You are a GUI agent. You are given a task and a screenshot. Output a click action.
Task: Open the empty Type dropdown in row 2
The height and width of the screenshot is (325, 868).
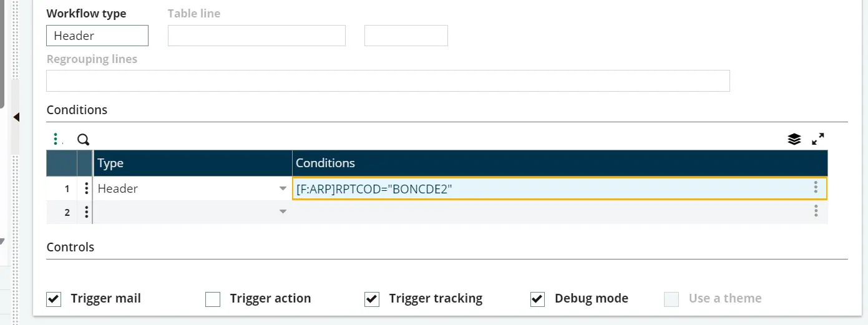point(283,212)
